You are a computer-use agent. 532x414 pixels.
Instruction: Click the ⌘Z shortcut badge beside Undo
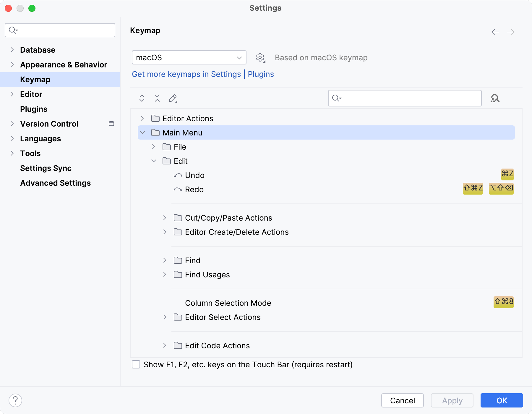pyautogui.click(x=508, y=174)
